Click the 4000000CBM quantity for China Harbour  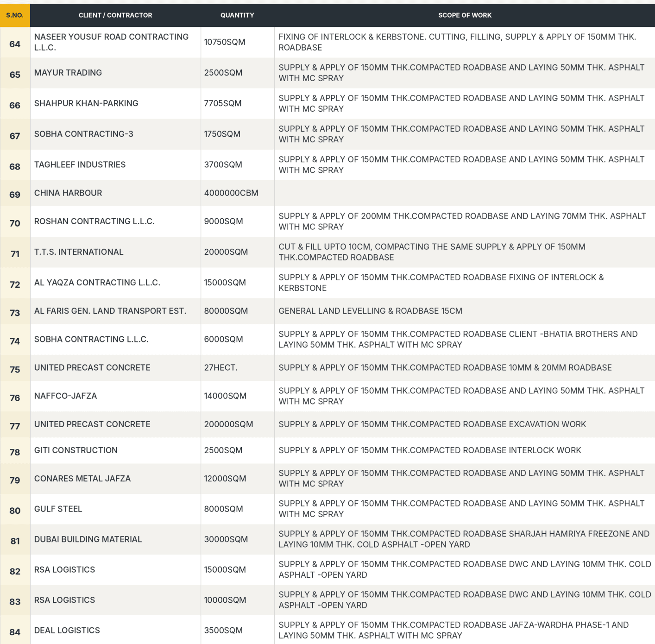(x=231, y=193)
